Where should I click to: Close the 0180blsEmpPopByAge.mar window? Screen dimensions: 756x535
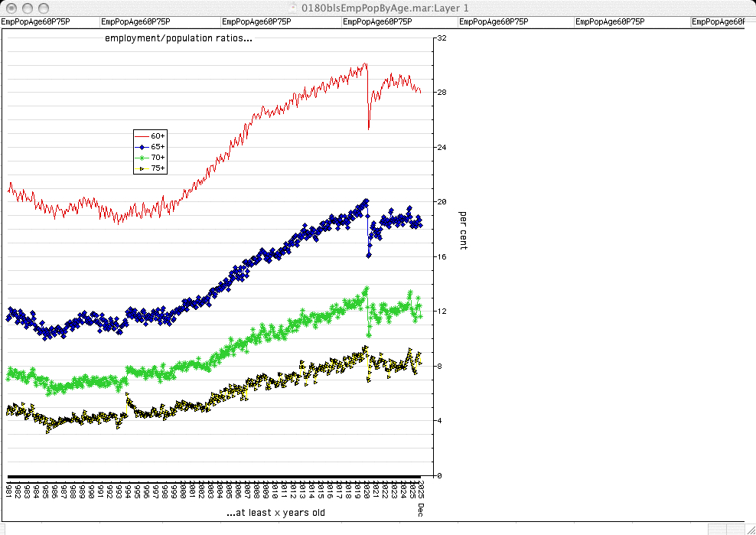point(11,8)
